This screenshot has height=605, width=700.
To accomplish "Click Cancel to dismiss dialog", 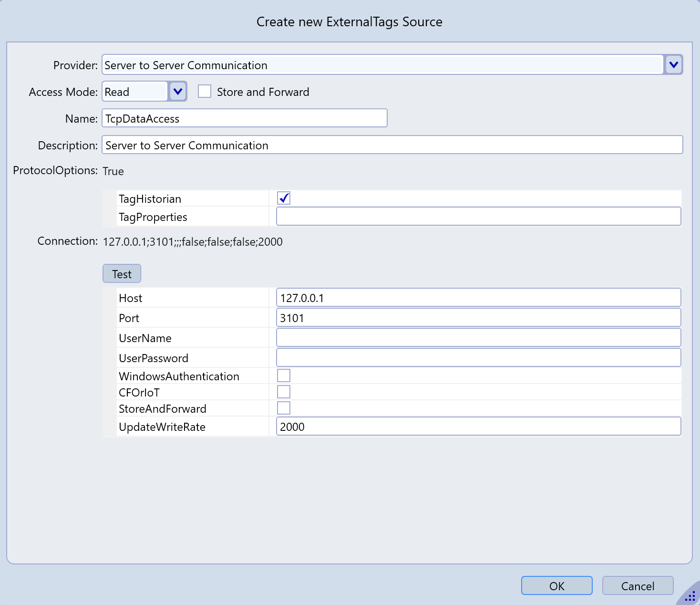I will 638,586.
